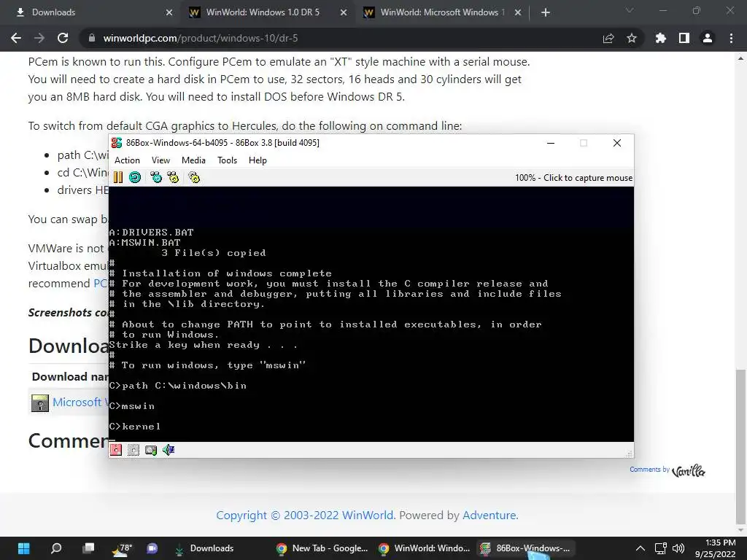Reload the WinWorld page
Viewport: 747px width, 560px height.
[x=63, y=38]
